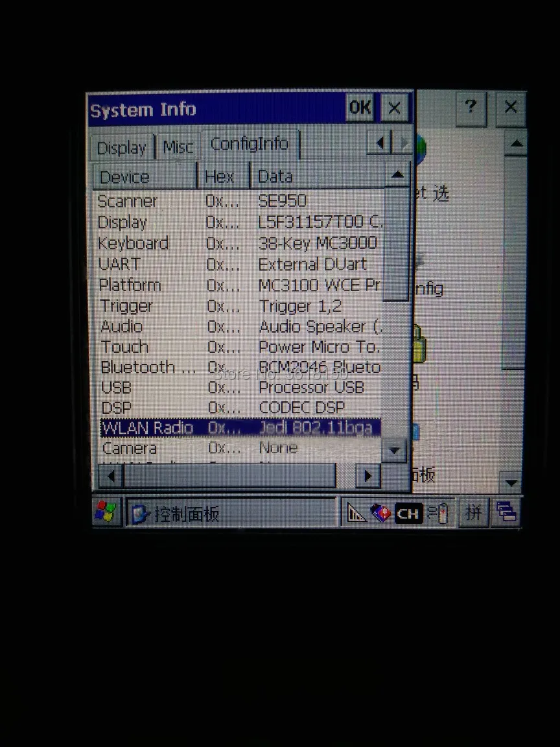Image resolution: width=560 pixels, height=747 pixels.
Task: Click the list's horizontal scrollbar thumb
Action: tap(229, 475)
